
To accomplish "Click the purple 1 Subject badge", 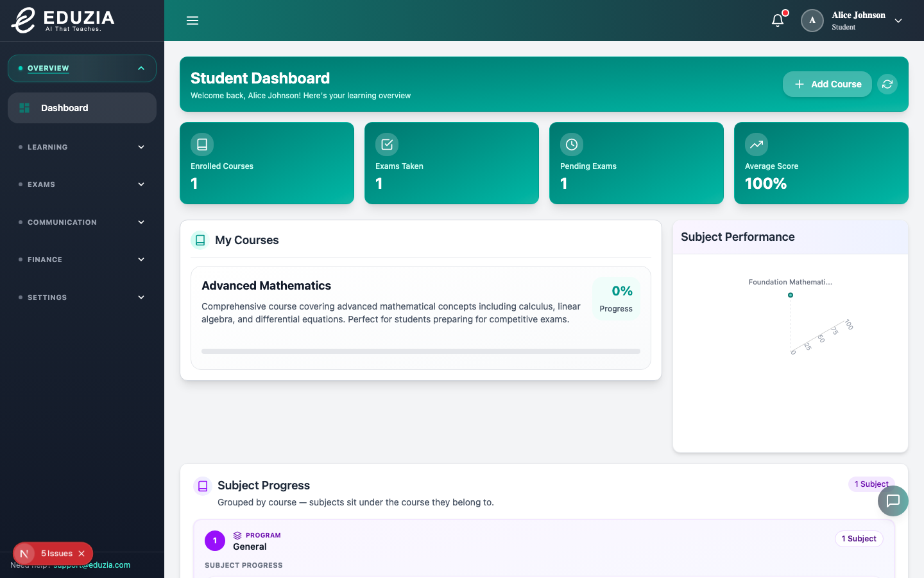I will click(871, 484).
